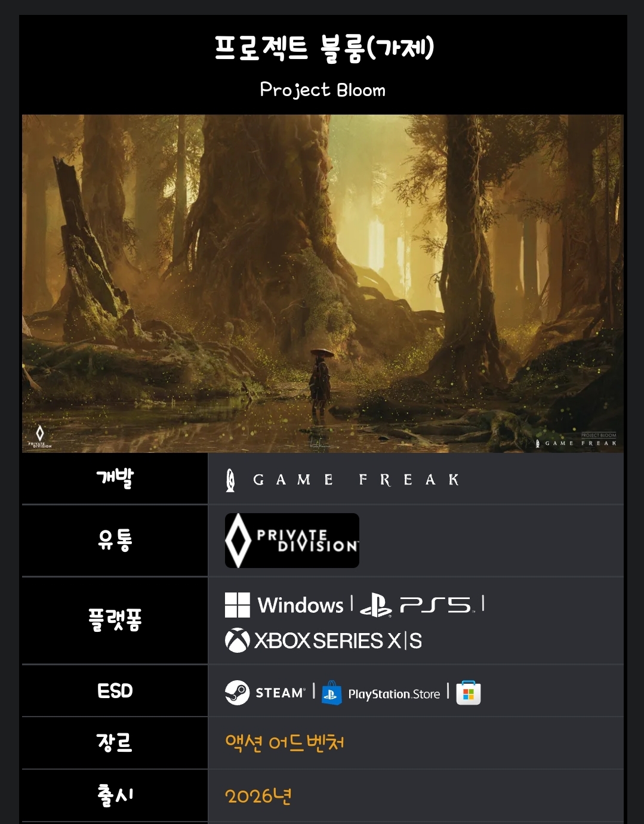This screenshot has height=824, width=644.
Task: Open the Steam store icon
Action: point(265,693)
